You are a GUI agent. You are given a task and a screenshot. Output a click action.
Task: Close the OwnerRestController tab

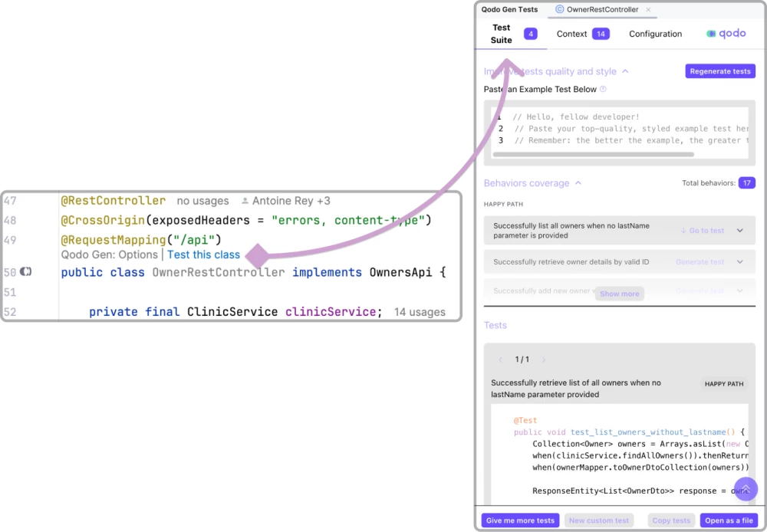point(648,10)
